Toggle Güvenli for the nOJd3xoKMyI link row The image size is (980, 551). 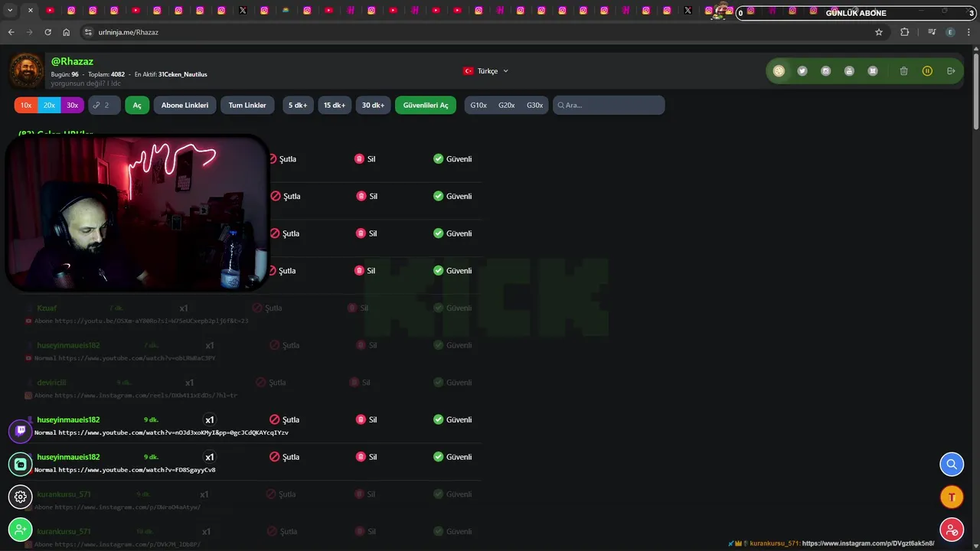452,419
